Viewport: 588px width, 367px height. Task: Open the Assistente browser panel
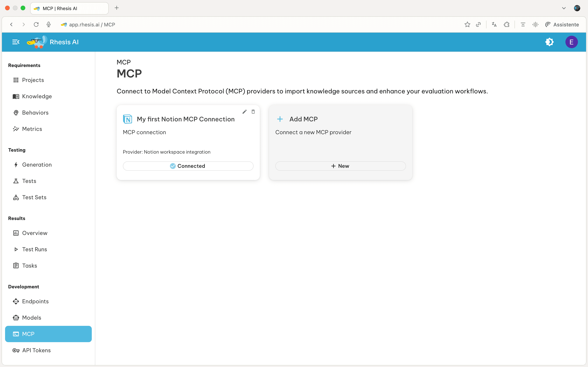pyautogui.click(x=562, y=24)
